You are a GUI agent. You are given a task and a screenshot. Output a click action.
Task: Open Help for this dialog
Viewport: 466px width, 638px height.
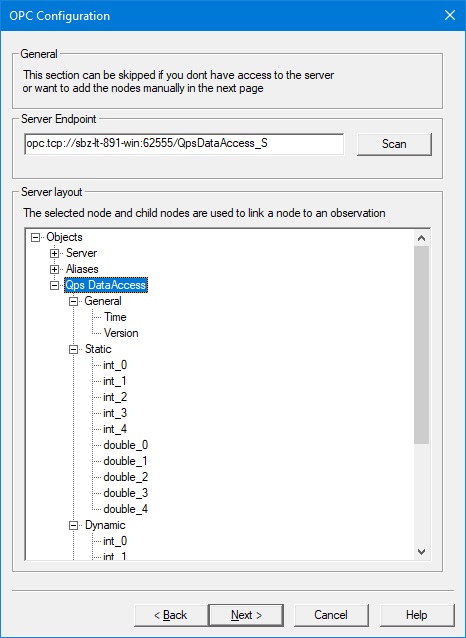tap(417, 615)
